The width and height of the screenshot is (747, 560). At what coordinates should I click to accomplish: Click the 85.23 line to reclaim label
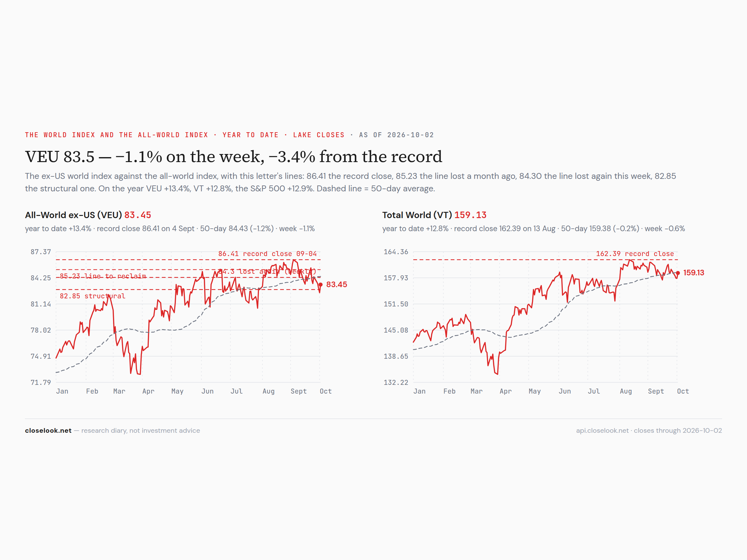[x=103, y=276]
